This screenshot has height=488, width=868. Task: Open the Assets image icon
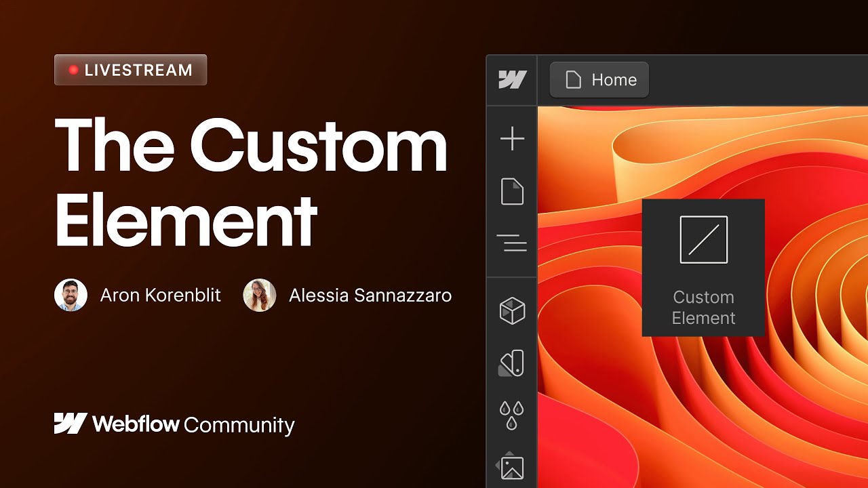coord(511,466)
